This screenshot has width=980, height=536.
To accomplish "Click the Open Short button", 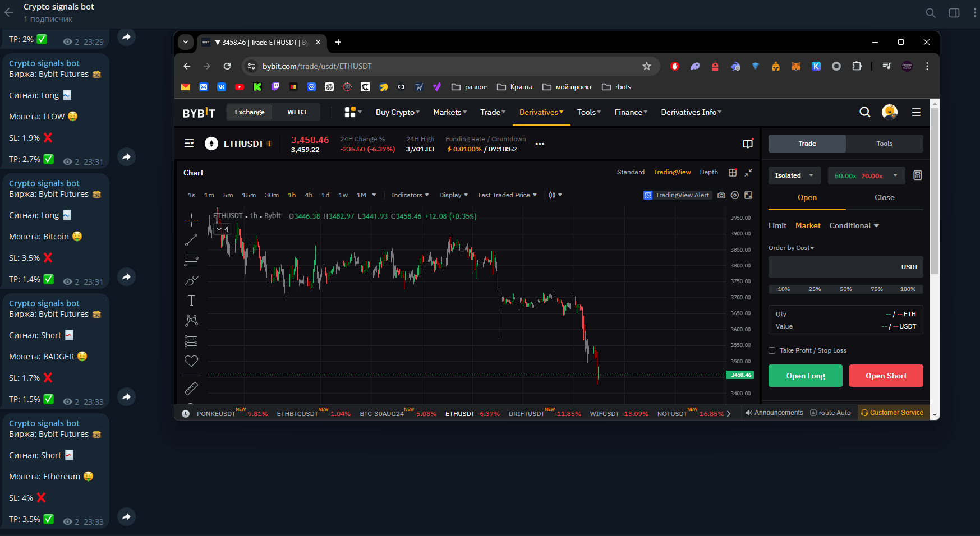I will pos(886,376).
